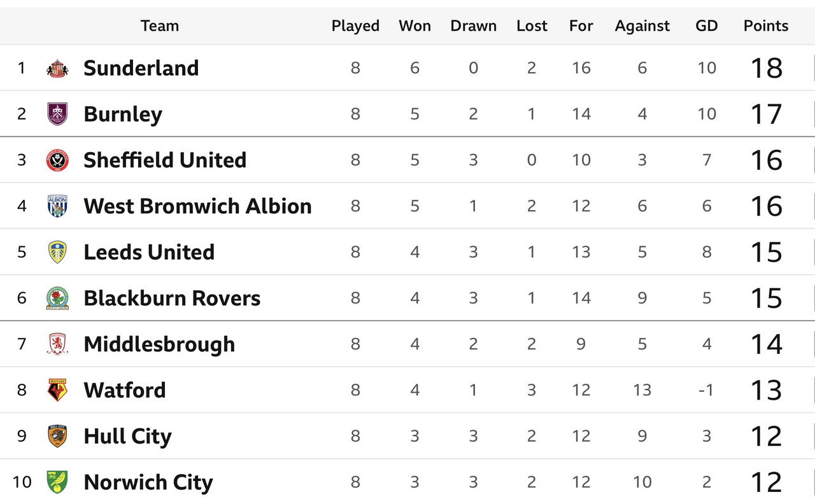Click the Team column header

point(160,26)
